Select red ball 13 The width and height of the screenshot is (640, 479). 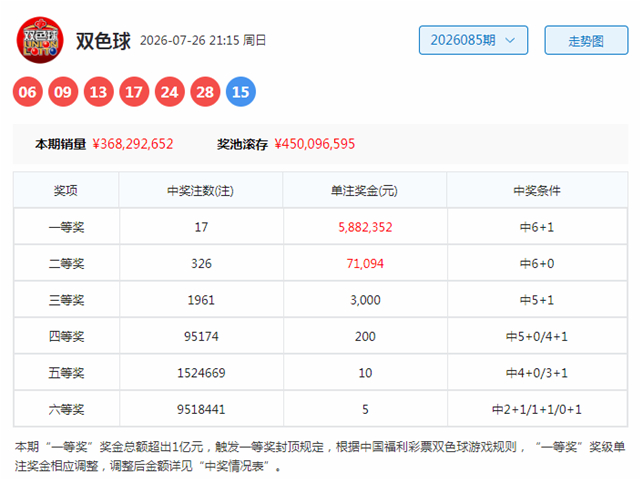(98, 92)
